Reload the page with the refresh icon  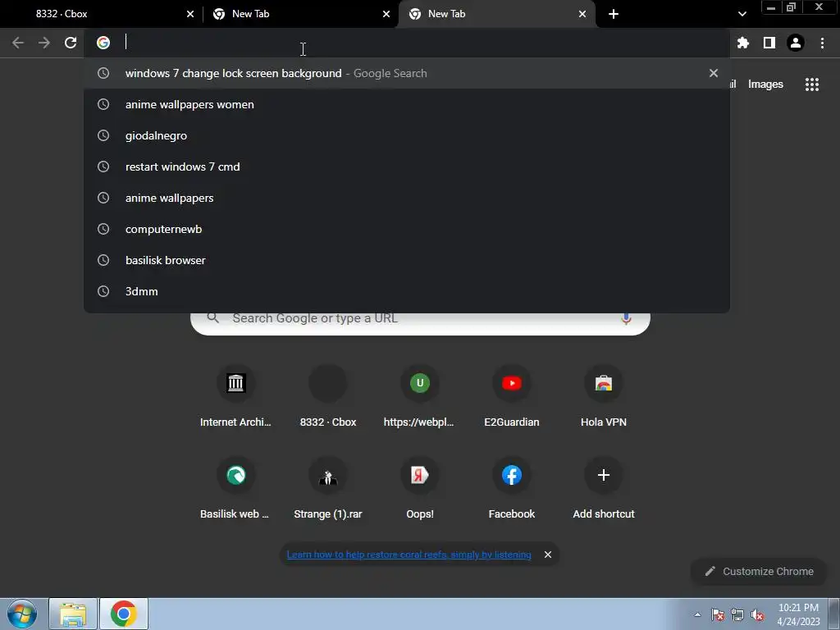(x=71, y=43)
